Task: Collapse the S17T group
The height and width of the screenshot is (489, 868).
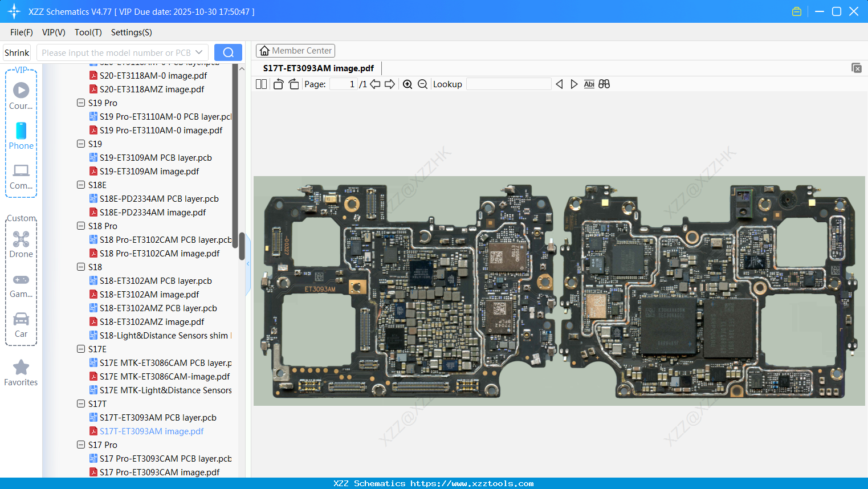Action: (x=81, y=404)
